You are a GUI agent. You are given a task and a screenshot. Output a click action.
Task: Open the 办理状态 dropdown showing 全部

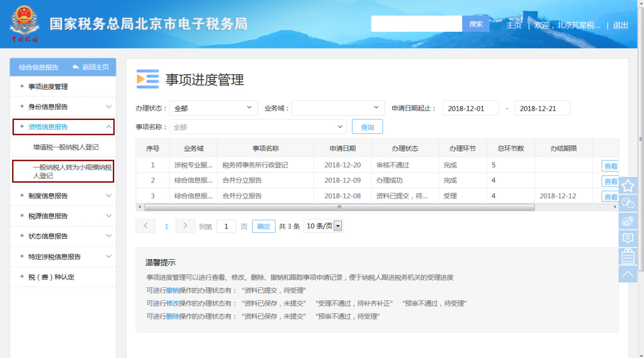[x=214, y=108]
